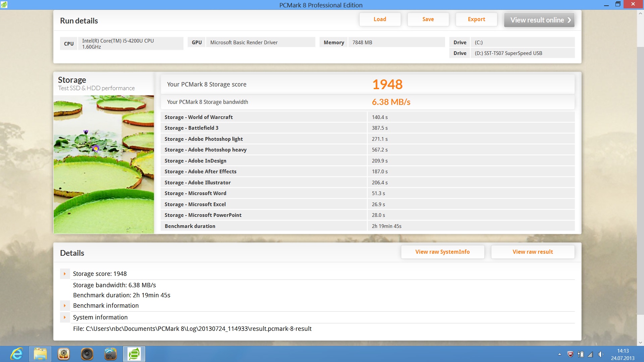Click the volume speaker tray icon
The width and height of the screenshot is (644, 362).
click(x=601, y=354)
